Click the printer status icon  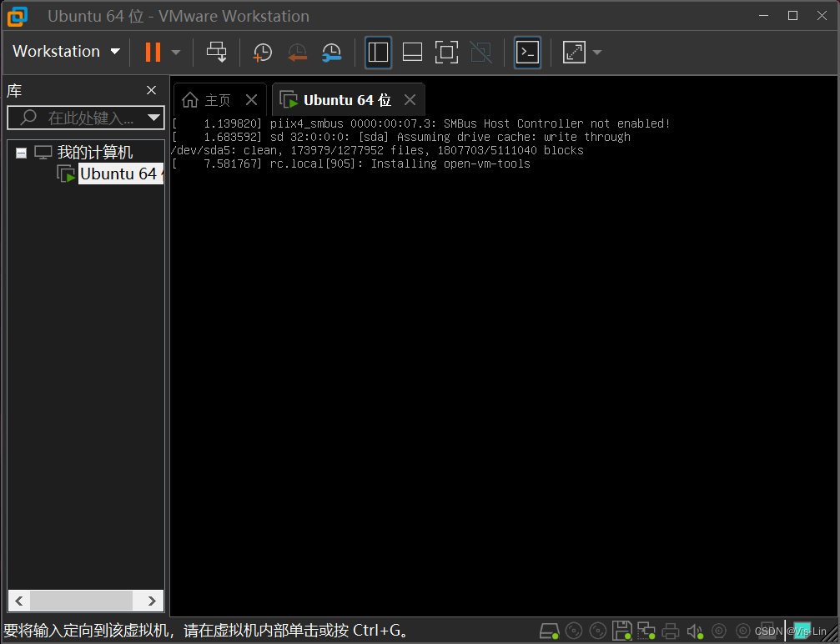(670, 631)
